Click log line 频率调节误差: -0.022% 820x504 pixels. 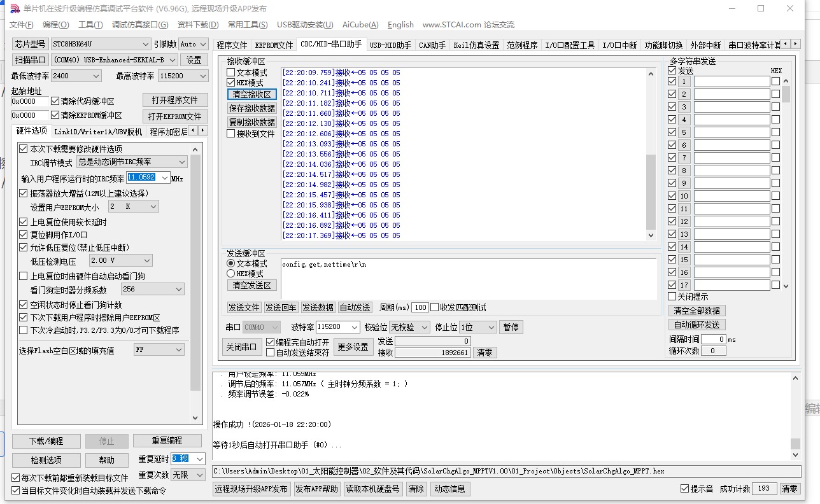pos(268,394)
